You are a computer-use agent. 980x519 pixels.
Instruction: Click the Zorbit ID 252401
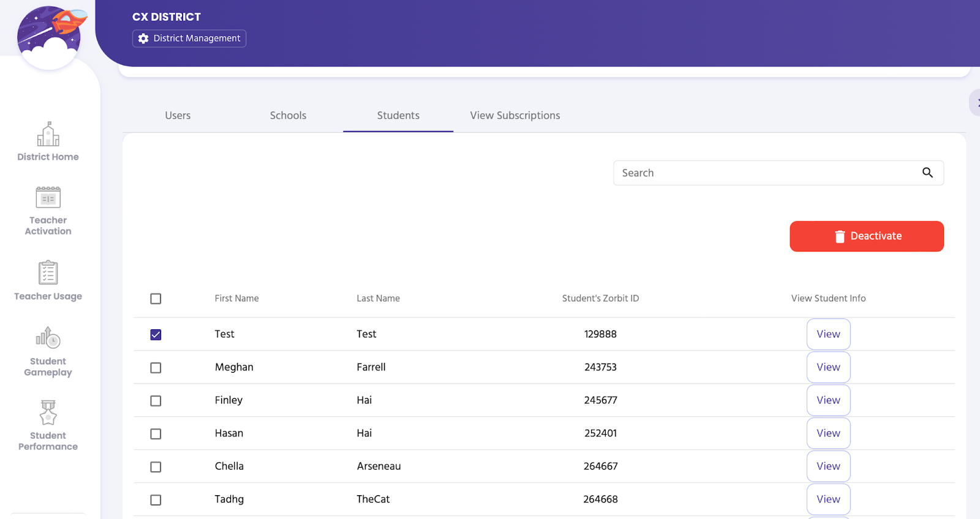point(600,433)
